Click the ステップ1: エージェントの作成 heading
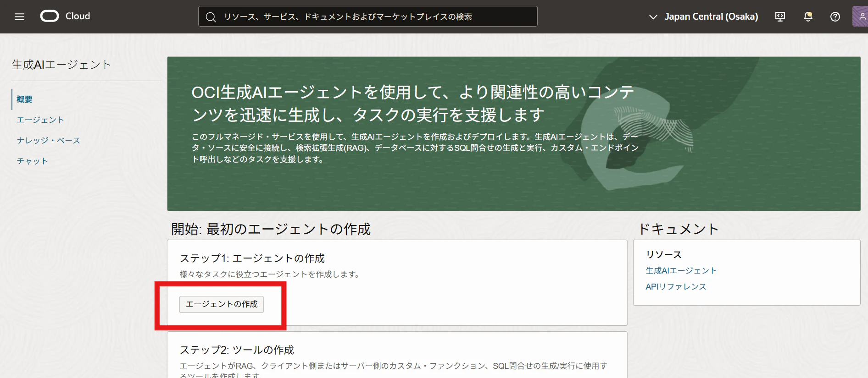This screenshot has width=868, height=378. tap(252, 258)
